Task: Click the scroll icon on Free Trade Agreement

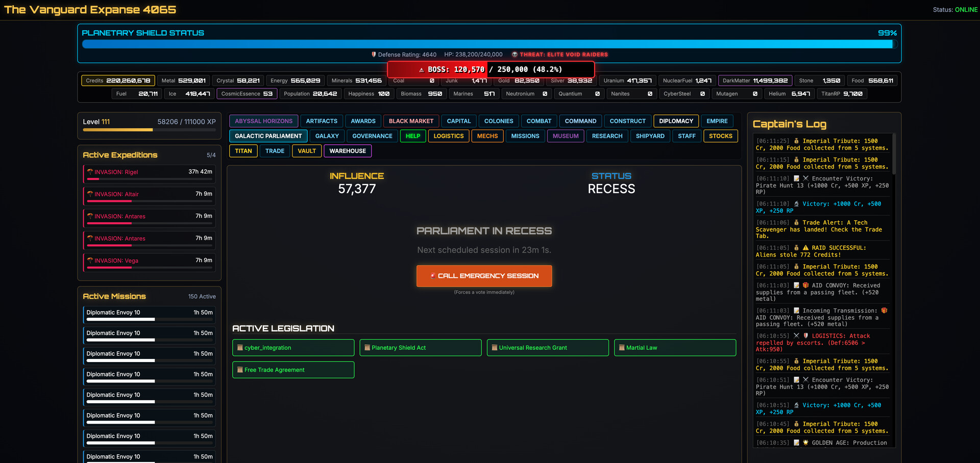Action: pos(239,370)
